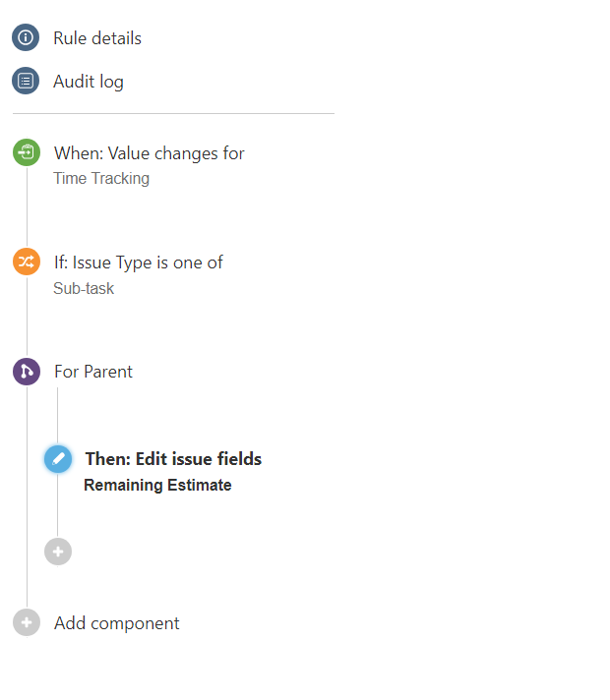Select the orange condition shuffle icon
Screen dimensions: 610x700
coord(27,262)
